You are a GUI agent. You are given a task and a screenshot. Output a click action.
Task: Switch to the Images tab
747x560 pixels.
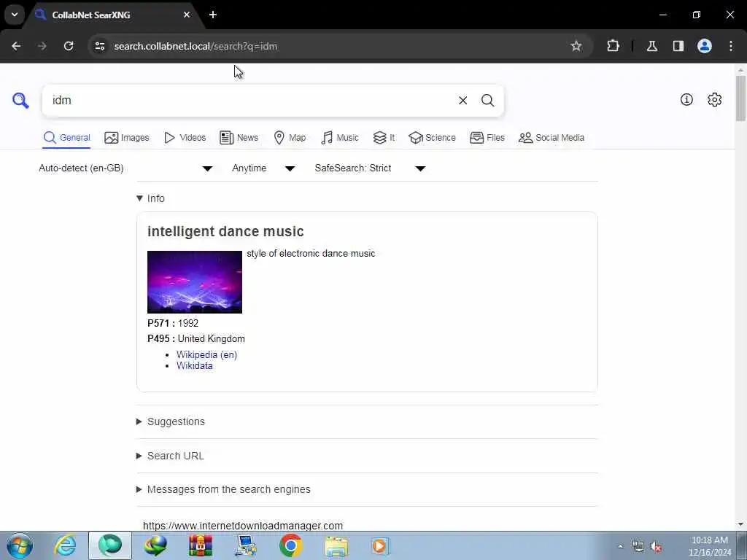point(127,138)
